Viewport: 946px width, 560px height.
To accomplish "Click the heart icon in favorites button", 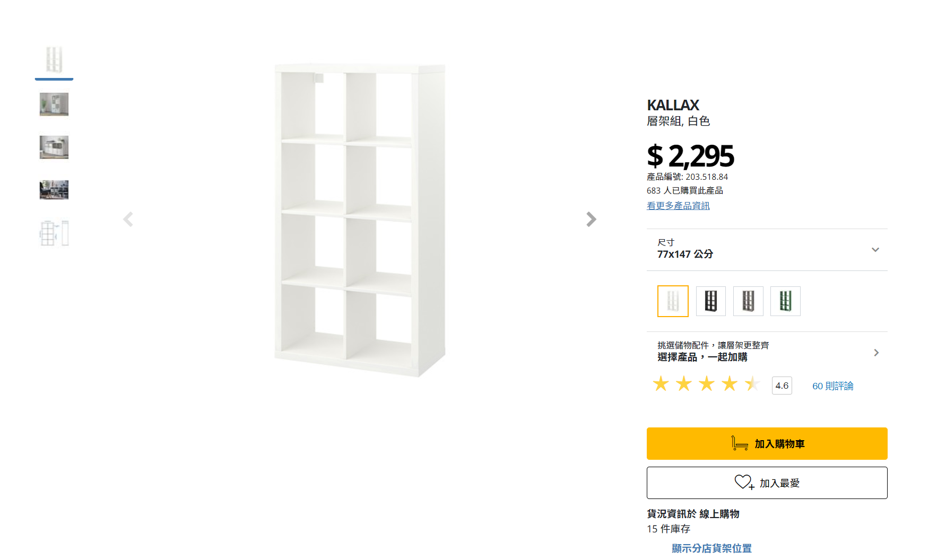I will pyautogui.click(x=744, y=482).
